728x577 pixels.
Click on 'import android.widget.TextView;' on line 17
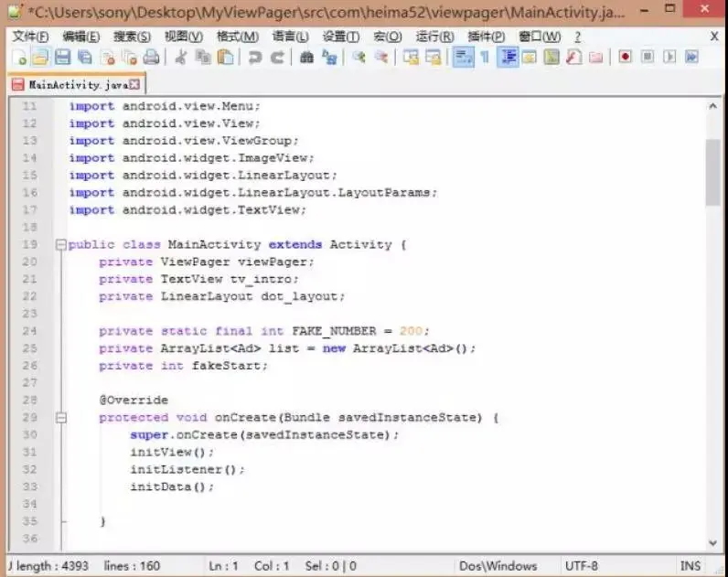click(187, 210)
